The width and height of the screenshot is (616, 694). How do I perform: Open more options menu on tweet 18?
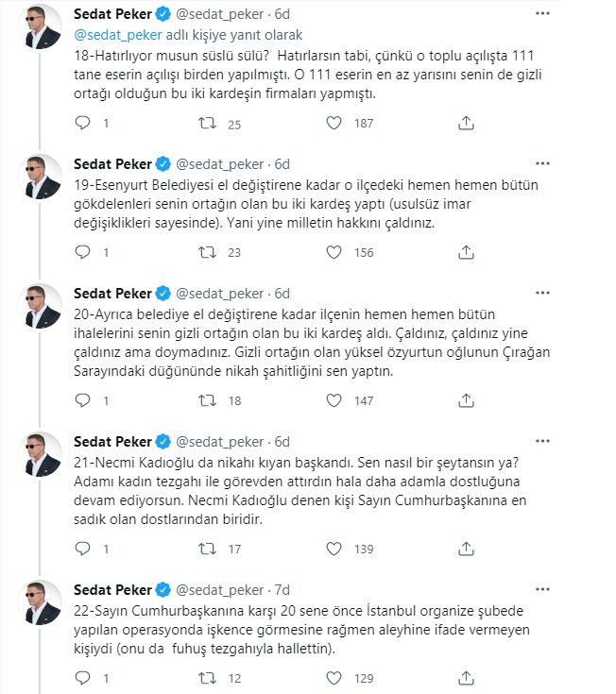(542, 14)
